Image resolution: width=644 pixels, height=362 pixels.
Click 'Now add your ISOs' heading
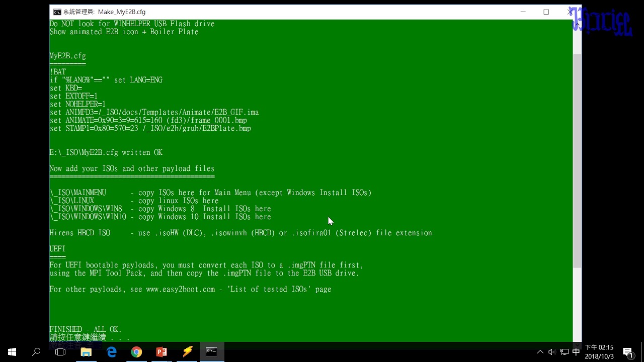click(132, 168)
